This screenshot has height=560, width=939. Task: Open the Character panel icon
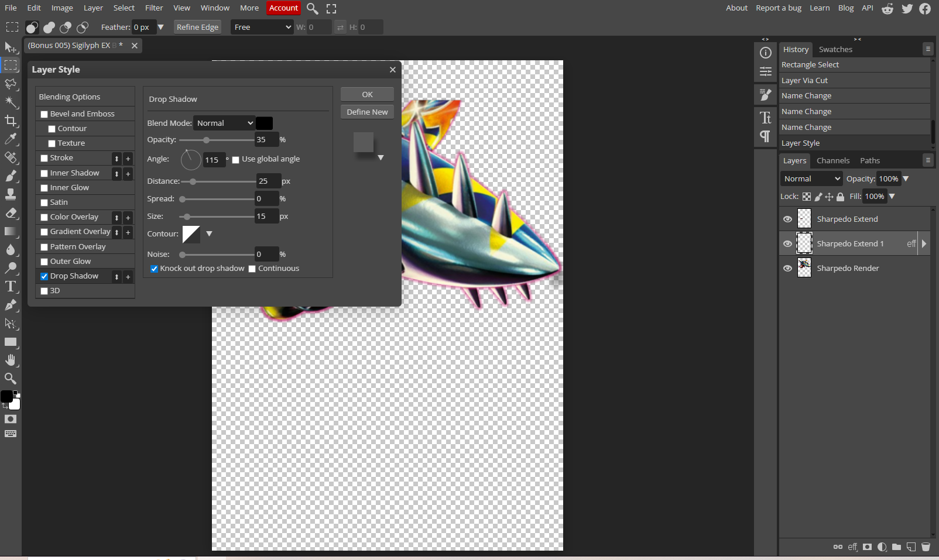[765, 118]
